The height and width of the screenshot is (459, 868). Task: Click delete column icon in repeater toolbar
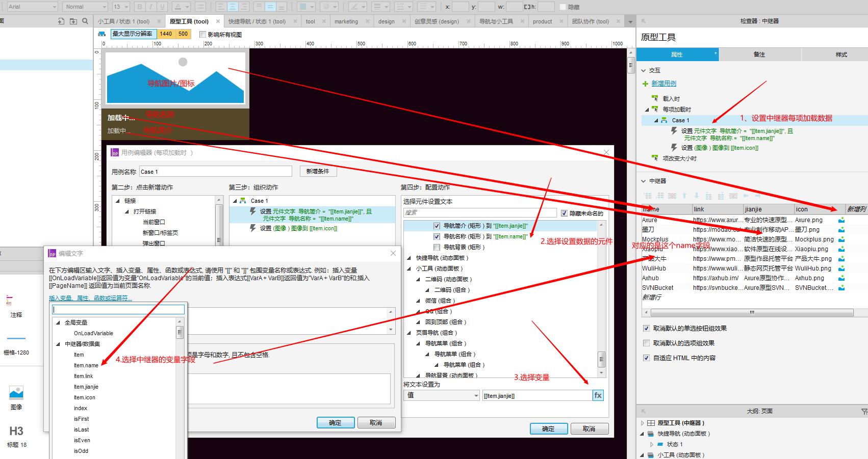(x=733, y=196)
